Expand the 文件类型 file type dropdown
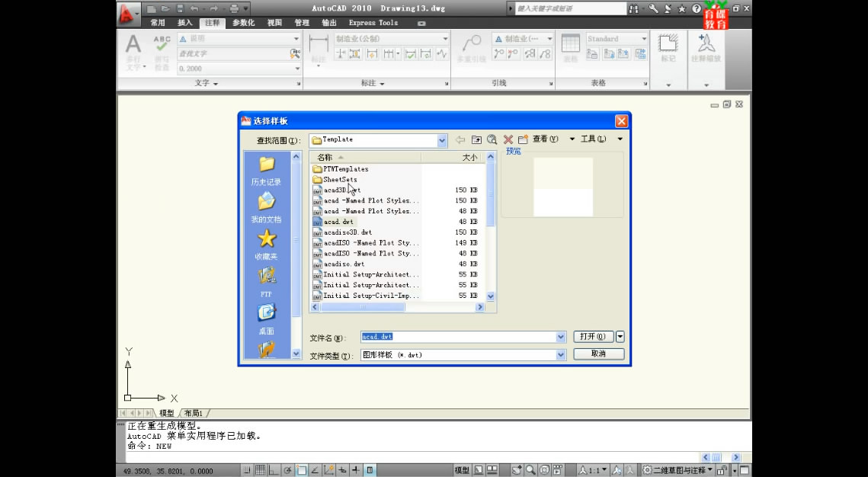Image resolution: width=868 pixels, height=477 pixels. tap(561, 355)
